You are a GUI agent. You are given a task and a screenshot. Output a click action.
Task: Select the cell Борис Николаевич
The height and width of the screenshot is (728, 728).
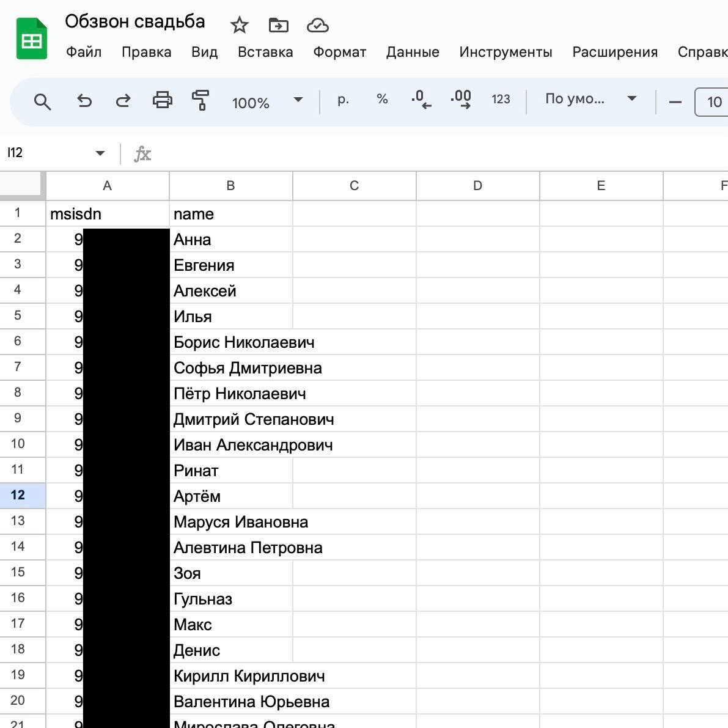click(x=231, y=342)
